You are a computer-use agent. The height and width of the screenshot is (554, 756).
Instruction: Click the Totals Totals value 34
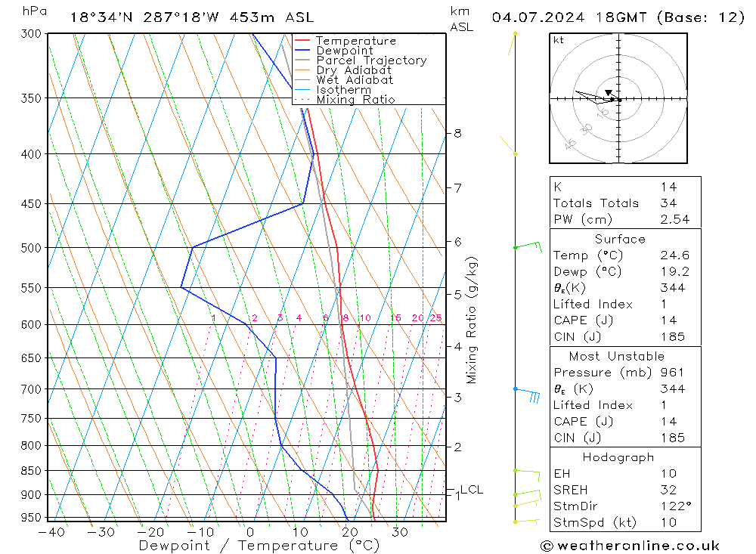(668, 203)
